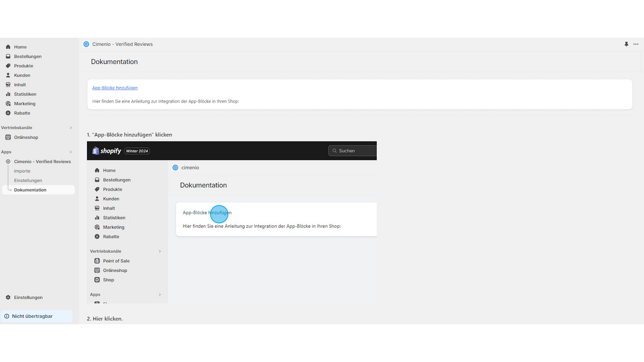
Task: Open Statistiken in the sidebar
Action: pyautogui.click(x=25, y=94)
